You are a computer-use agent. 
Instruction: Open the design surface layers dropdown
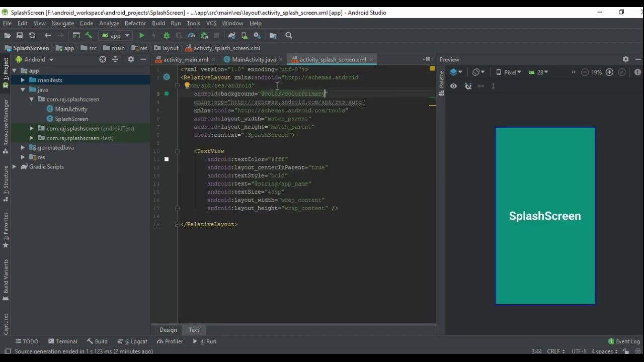click(456, 72)
